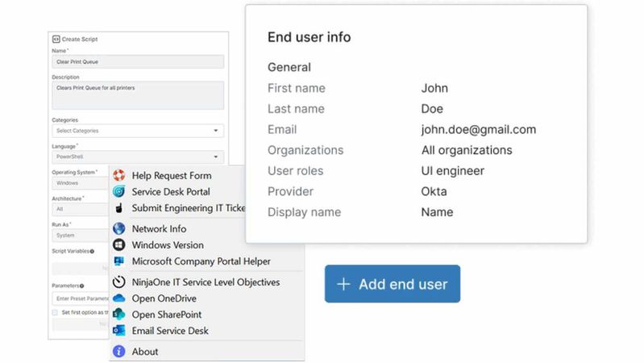Click the Network Info globe icon
The width and height of the screenshot is (644, 363).
pos(119,229)
